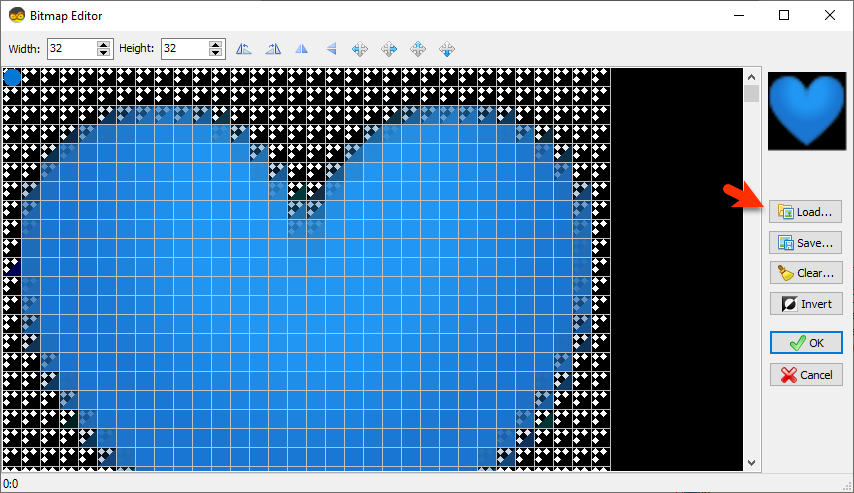Image resolution: width=854 pixels, height=493 pixels.
Task: Clear the bitmap with Clear... button
Action: 806,273
